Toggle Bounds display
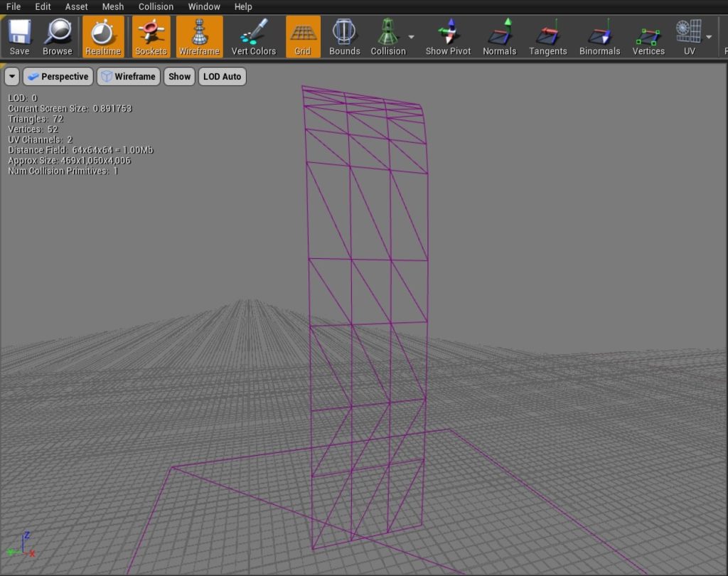Viewport: 728px width, 576px height. click(345, 37)
